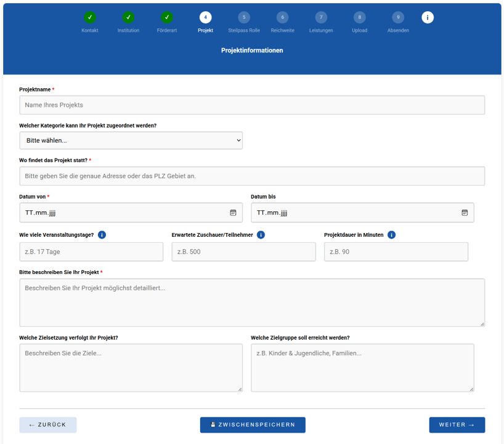Screen dimensions: 504x444
Task: Show info for Erwartete Zuschauer/Teilnehmer
Action: (x=261, y=235)
